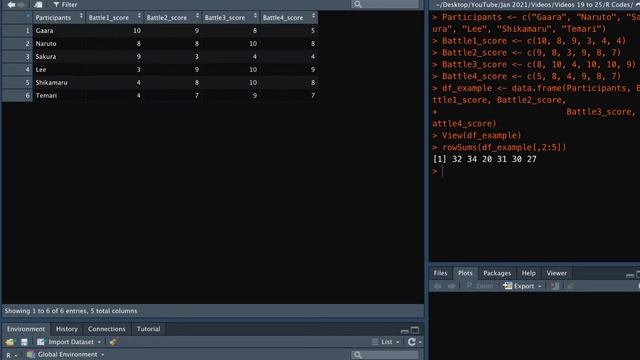The height and width of the screenshot is (360, 640).
Task: Click the refresh environment icon
Action: (x=411, y=342)
